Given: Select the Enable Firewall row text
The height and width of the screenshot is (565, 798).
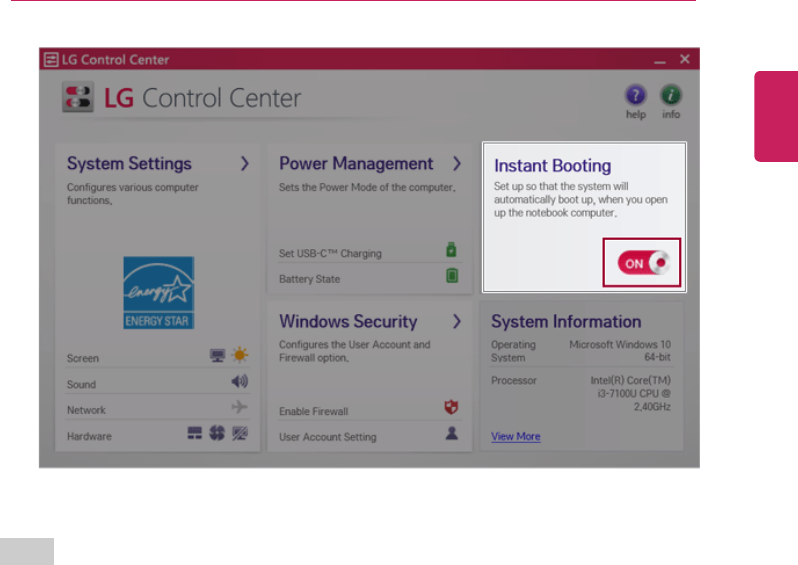Looking at the screenshot, I should pyautogui.click(x=314, y=411).
